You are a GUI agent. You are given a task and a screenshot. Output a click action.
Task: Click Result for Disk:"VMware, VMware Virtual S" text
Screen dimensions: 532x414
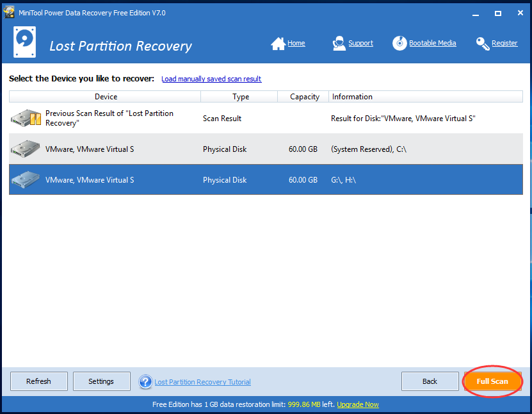[x=403, y=119]
